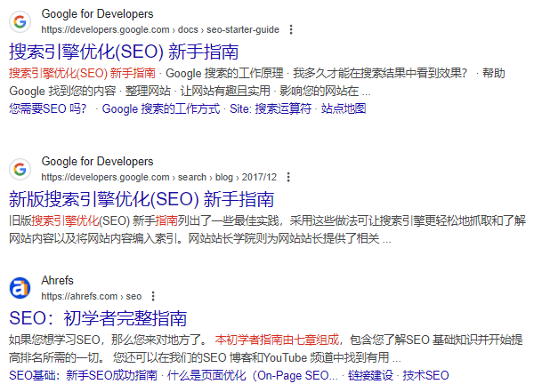Screen dimensions: 542x392
Task: Follow the sitelink Site: 搜索运算符
Action: pyautogui.click(x=271, y=108)
